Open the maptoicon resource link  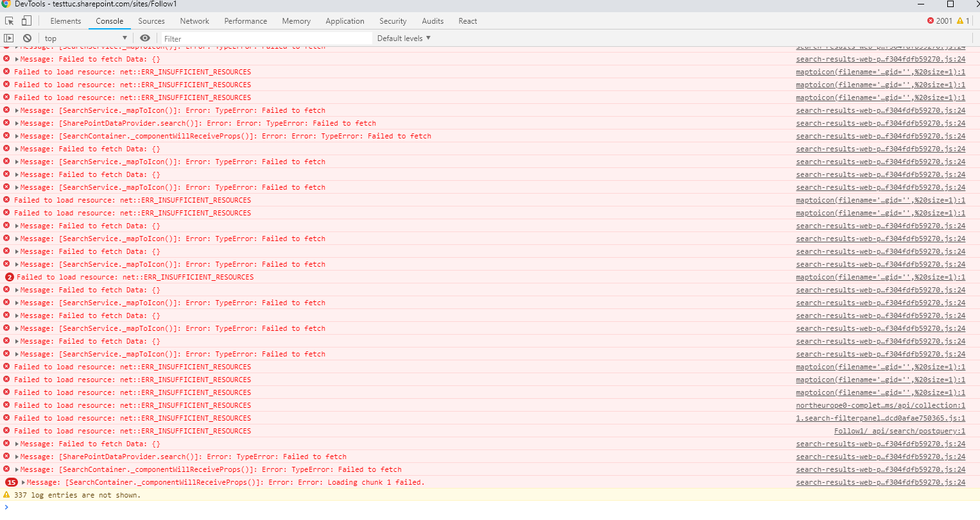click(881, 71)
